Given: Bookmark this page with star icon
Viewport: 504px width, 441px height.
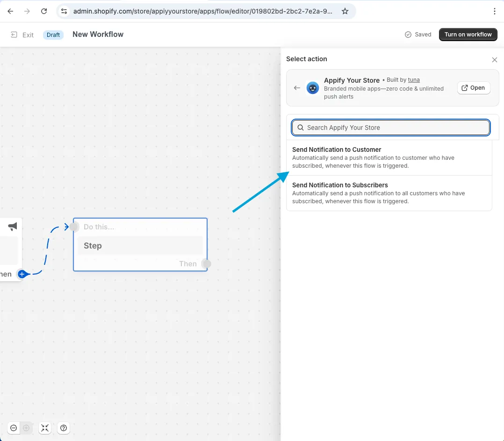Looking at the screenshot, I should click(345, 11).
